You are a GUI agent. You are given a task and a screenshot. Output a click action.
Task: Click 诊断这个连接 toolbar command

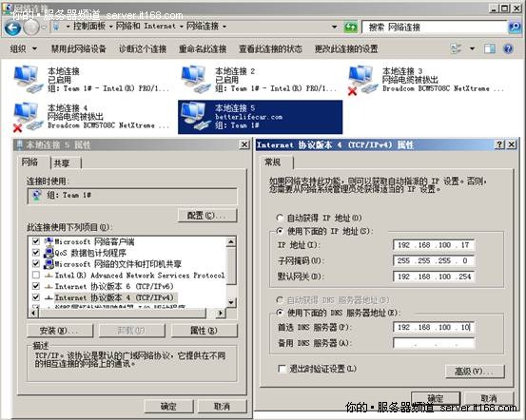click(x=143, y=49)
